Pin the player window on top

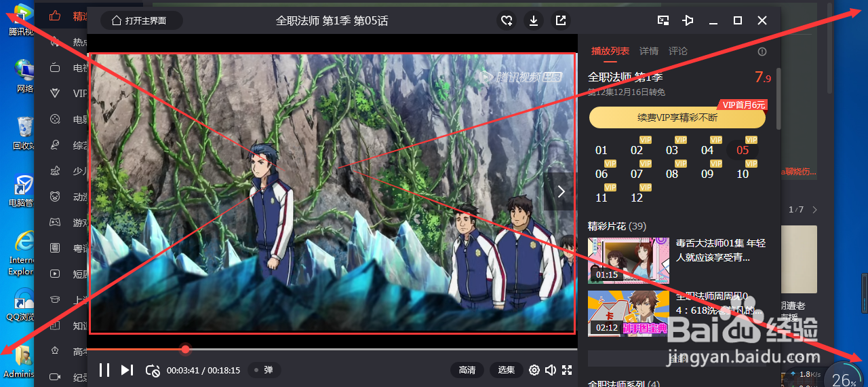coord(688,20)
